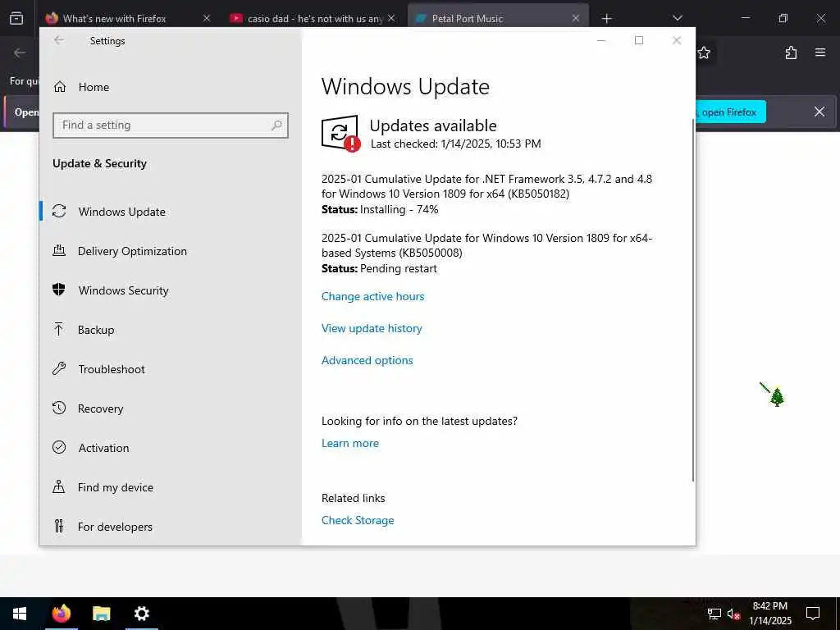Image resolution: width=840 pixels, height=630 pixels.
Task: Open Action Center notifications icon
Action: tap(813, 614)
